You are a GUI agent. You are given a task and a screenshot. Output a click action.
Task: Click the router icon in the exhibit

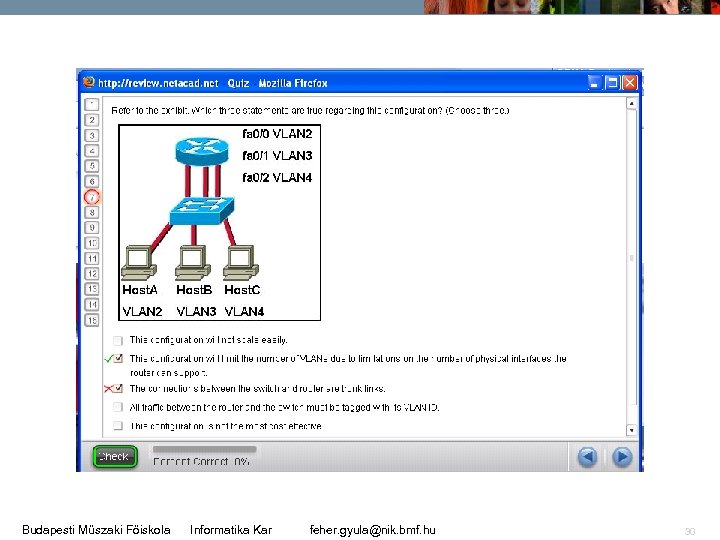tap(202, 151)
